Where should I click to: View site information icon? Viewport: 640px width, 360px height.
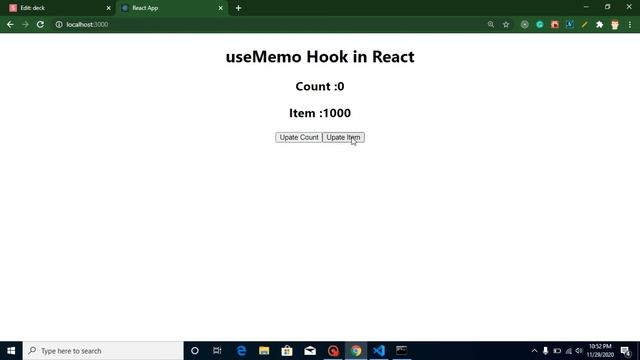point(59,24)
